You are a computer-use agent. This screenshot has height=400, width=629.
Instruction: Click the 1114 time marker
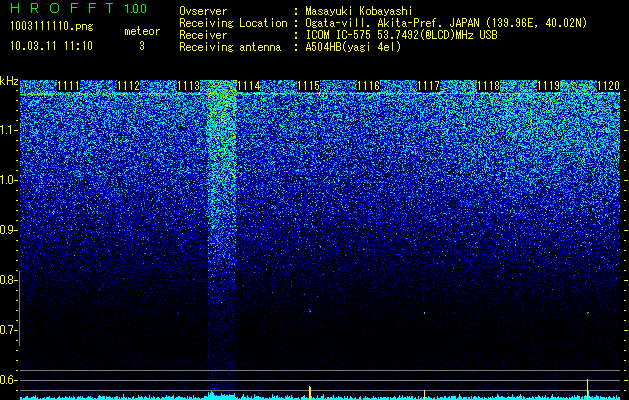[x=249, y=86]
